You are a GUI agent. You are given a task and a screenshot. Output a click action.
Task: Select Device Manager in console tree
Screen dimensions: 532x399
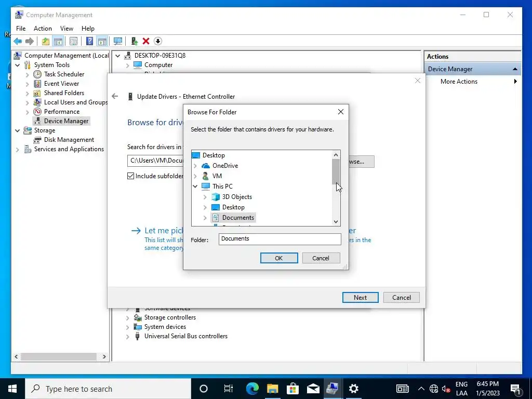click(66, 121)
